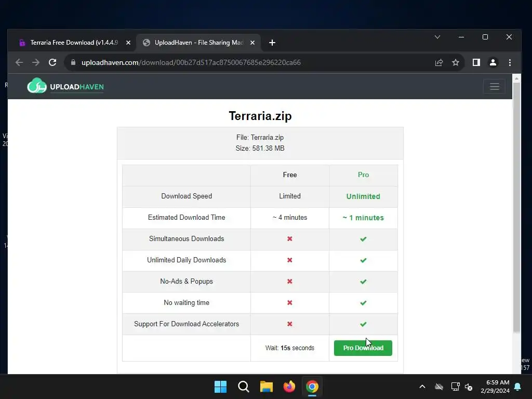532x399 pixels.
Task: Click green check in Unlimited Daily Downloads row
Action: pyautogui.click(x=363, y=260)
